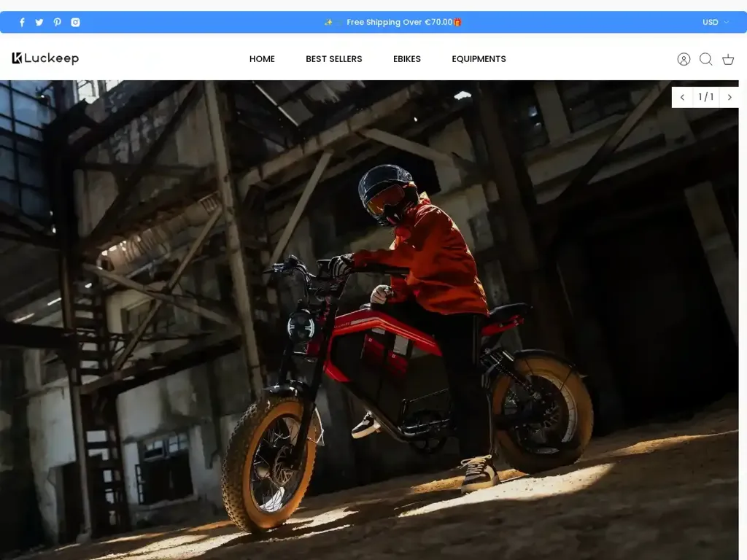Visit the Pinterest profile icon

tap(57, 23)
